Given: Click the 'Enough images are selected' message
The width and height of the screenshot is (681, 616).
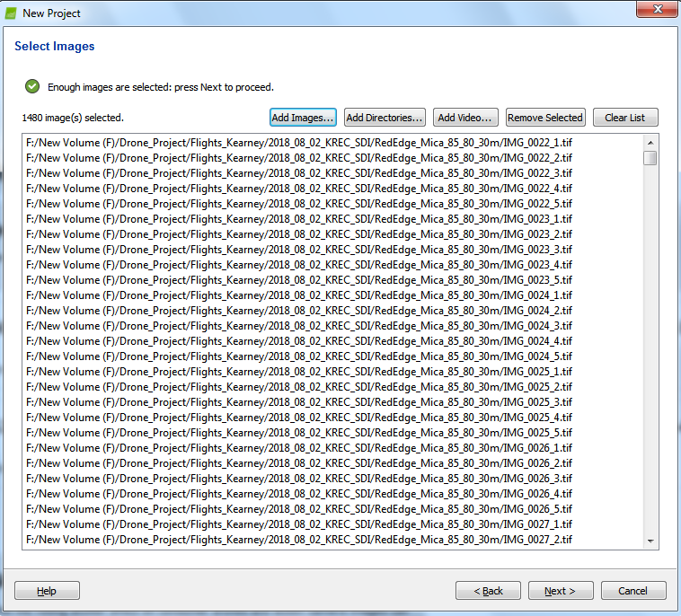Looking at the screenshot, I should coord(161,87).
